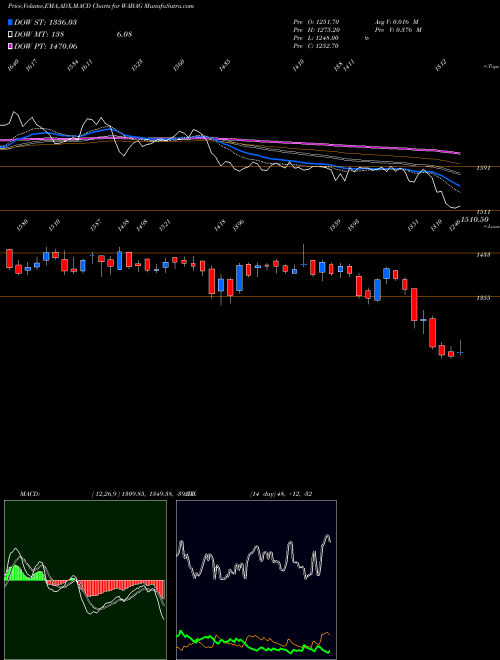
Task: Click the white DOW MT legend swatch
Action: coord(10,34)
